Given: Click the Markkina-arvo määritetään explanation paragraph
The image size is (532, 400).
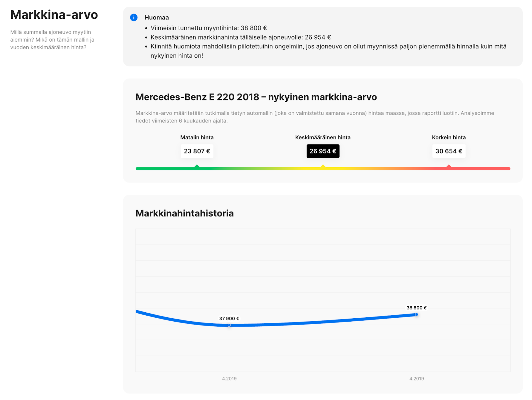Looking at the screenshot, I should coord(315,117).
